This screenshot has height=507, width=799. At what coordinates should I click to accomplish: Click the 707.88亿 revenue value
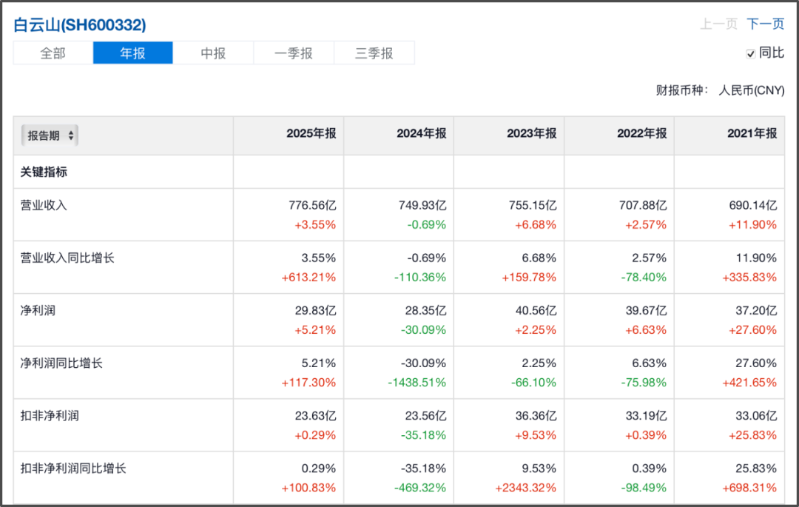click(x=643, y=205)
